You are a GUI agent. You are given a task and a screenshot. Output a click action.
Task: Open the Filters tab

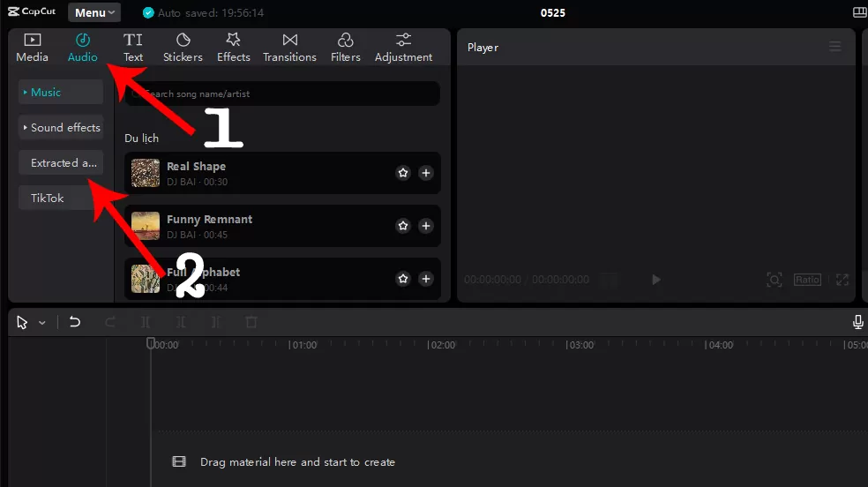click(346, 48)
